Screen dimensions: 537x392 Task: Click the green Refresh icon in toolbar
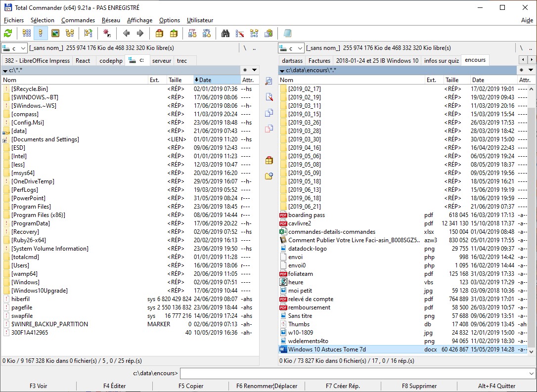(8, 33)
